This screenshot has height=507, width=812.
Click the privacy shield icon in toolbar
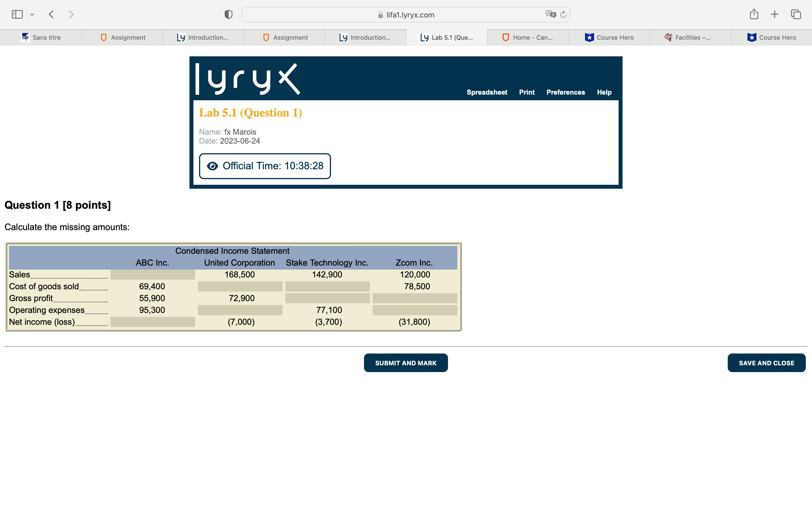(x=228, y=14)
